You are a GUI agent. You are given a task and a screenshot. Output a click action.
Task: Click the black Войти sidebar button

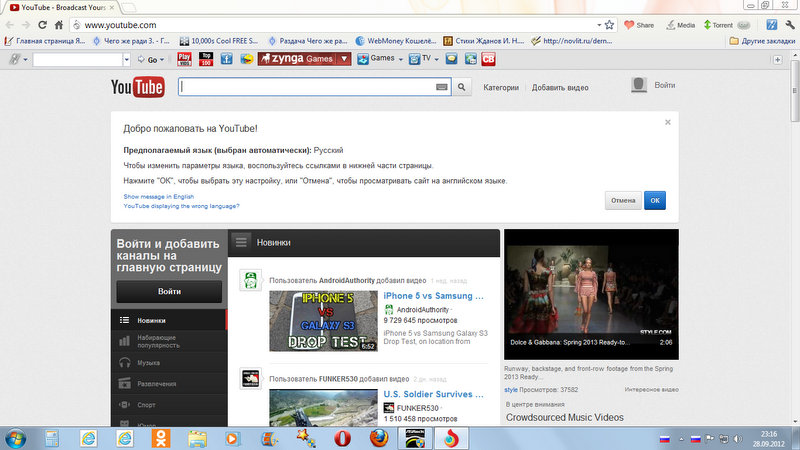[x=169, y=291]
